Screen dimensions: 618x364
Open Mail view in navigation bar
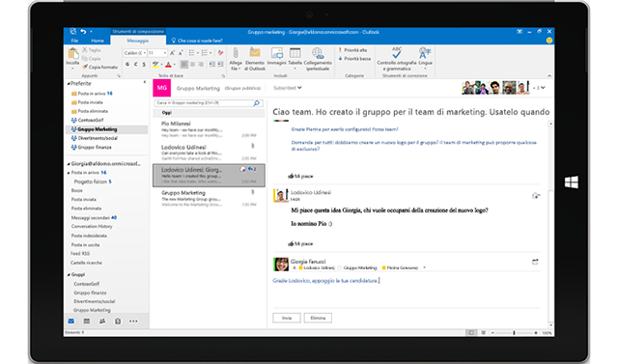[x=70, y=322]
